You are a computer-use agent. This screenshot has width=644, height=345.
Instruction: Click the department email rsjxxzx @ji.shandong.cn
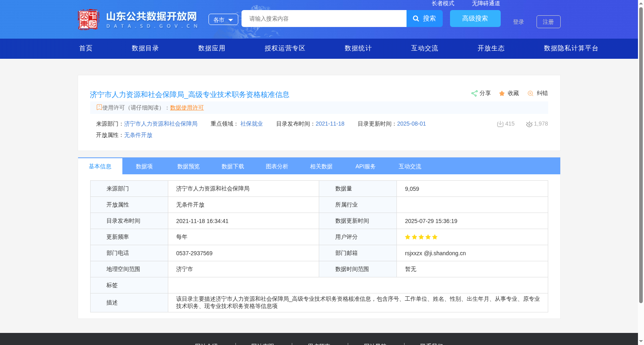[x=436, y=253]
